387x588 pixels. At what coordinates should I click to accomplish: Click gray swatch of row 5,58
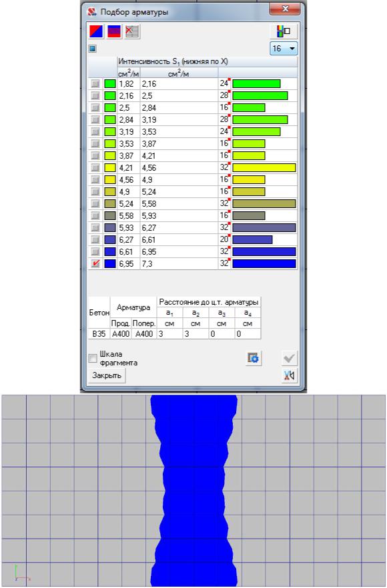tap(110, 215)
